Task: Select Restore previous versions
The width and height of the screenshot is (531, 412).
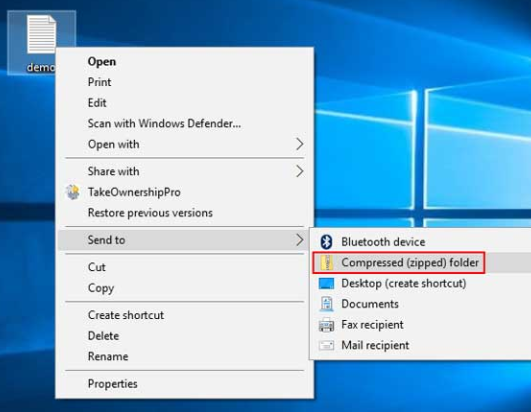Action: (150, 213)
